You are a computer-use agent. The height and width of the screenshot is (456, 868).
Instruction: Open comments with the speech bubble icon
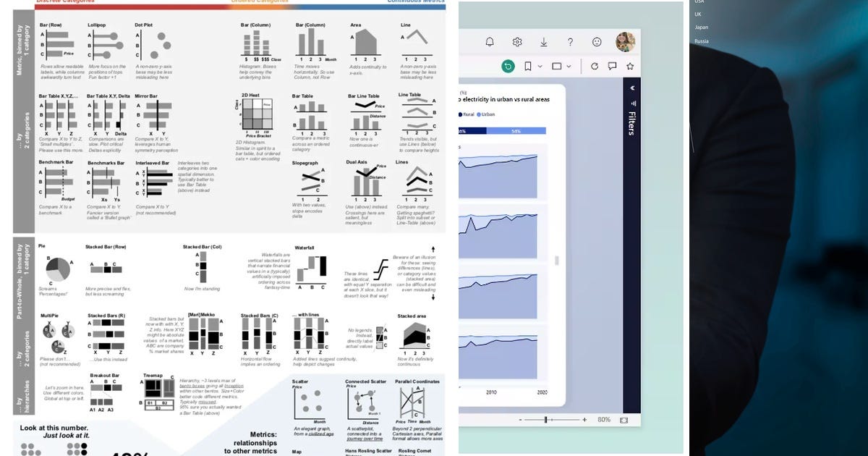pos(612,66)
